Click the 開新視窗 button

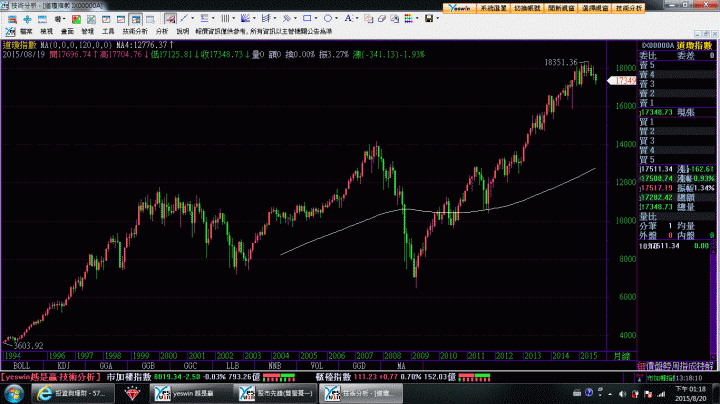click(x=561, y=8)
